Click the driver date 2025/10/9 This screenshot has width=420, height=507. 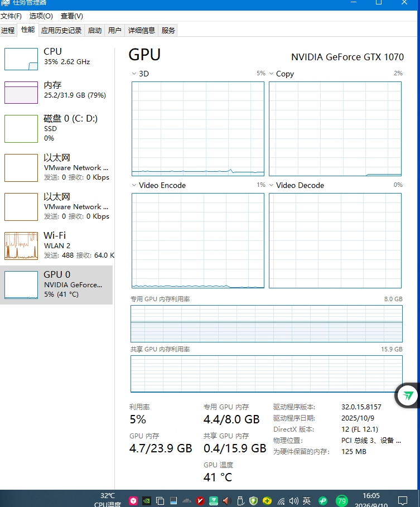point(358,418)
